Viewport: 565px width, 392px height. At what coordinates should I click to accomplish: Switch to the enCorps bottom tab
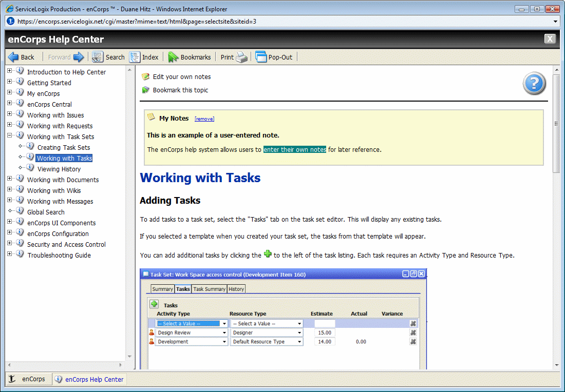[x=29, y=379]
